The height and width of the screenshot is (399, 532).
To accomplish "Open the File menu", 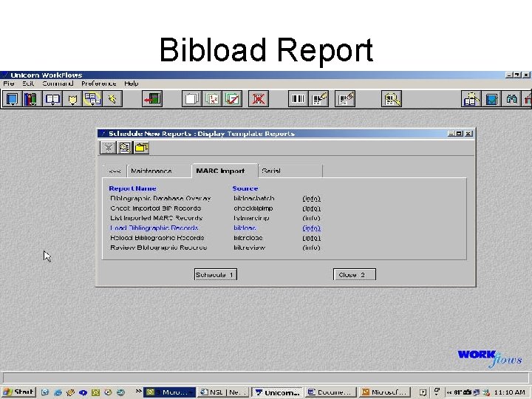I will coord(9,83).
